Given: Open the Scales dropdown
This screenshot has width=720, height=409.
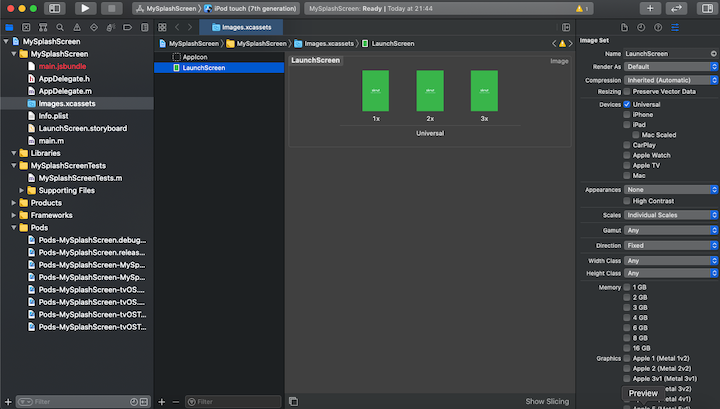Looking at the screenshot, I should [671, 215].
